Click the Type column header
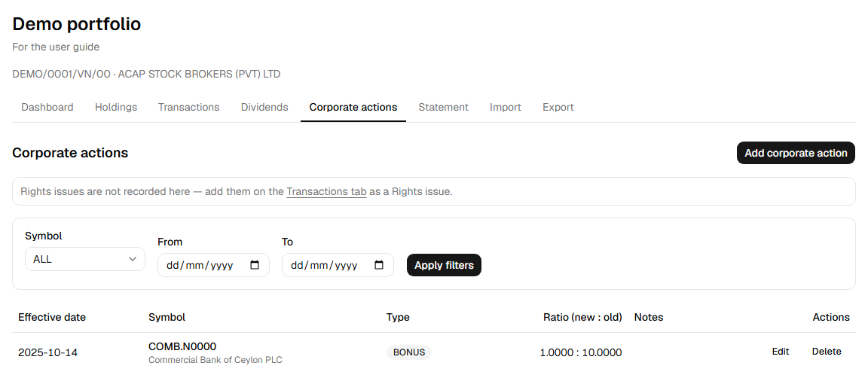 (398, 318)
